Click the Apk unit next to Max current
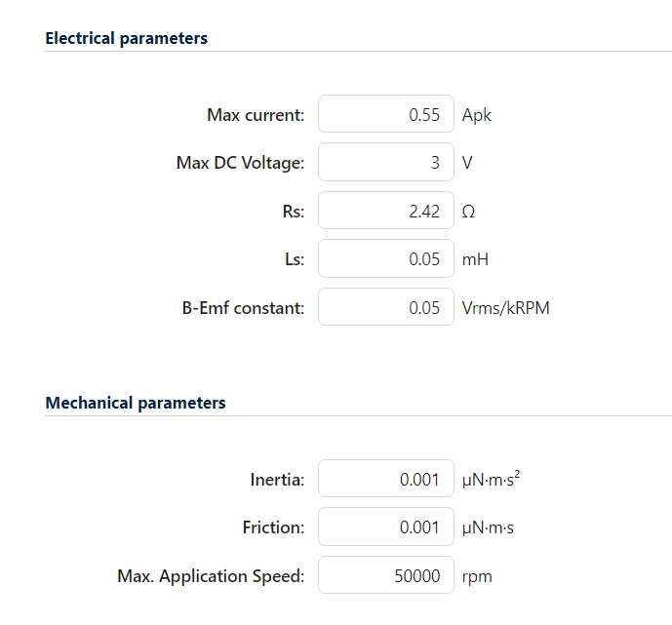The image size is (672, 625). coord(477,115)
